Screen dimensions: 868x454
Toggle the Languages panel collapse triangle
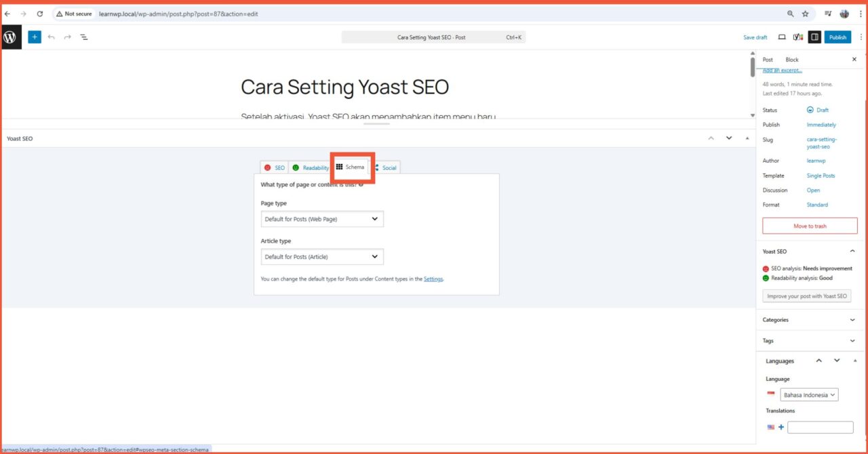(854, 360)
